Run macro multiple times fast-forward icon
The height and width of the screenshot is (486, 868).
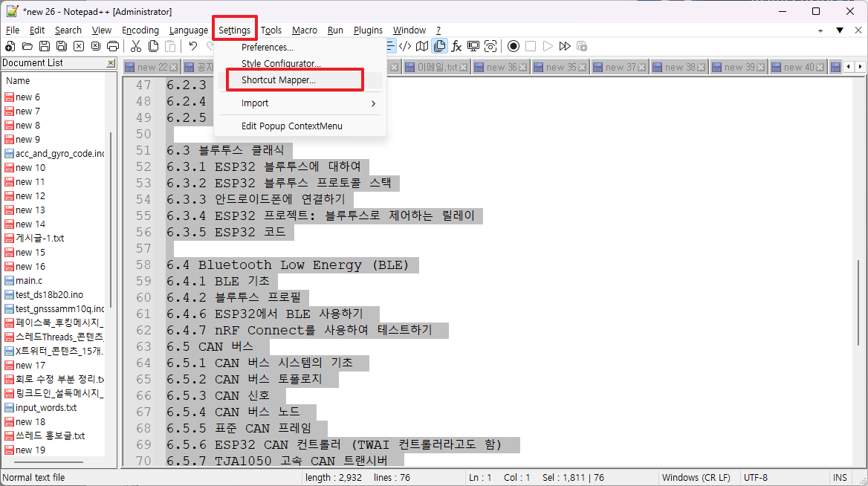pos(565,47)
